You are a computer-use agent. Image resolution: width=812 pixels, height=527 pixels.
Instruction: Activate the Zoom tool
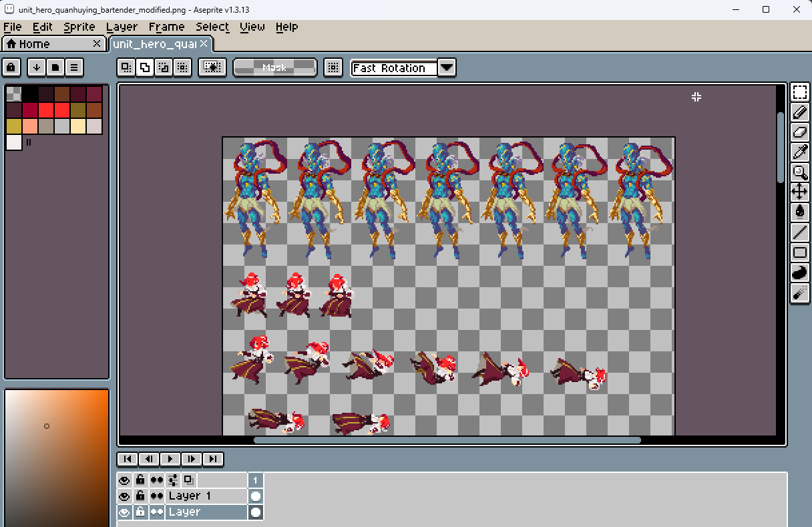coord(799,172)
